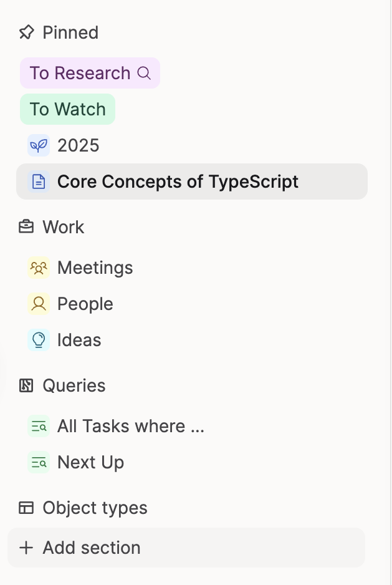
Task: Click the sprout icon next to 2025
Action: pos(39,145)
